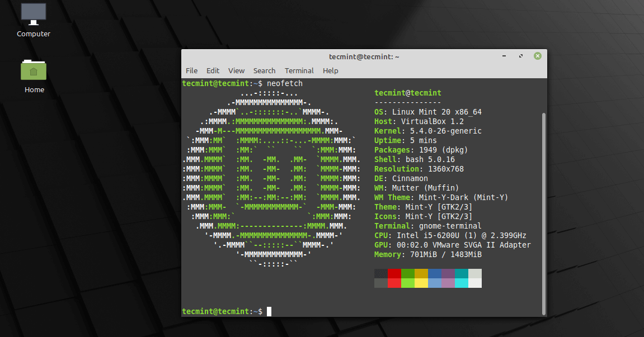Click the light blue color block, bottom row
The width and height of the screenshot is (644, 337).
(x=435, y=283)
